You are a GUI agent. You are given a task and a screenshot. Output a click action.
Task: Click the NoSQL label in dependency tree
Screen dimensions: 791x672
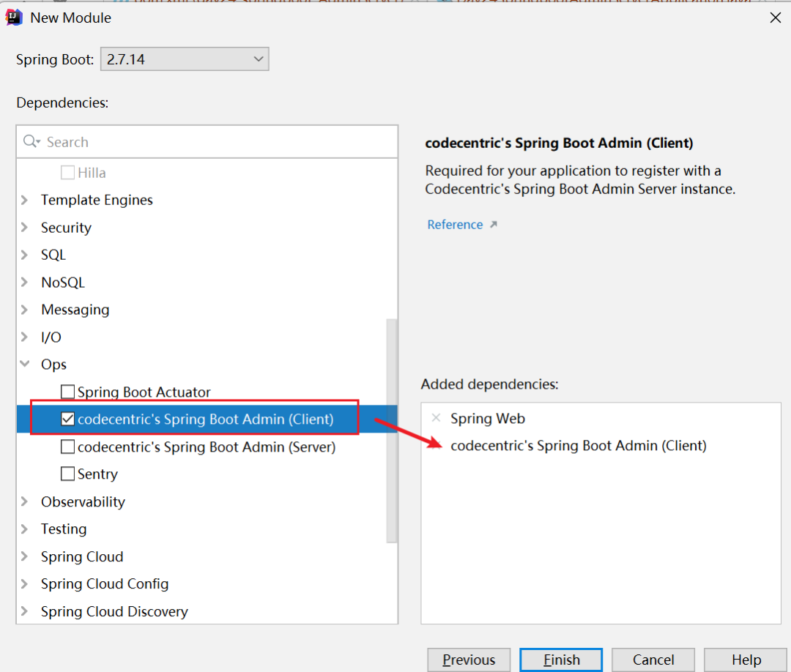pos(63,283)
